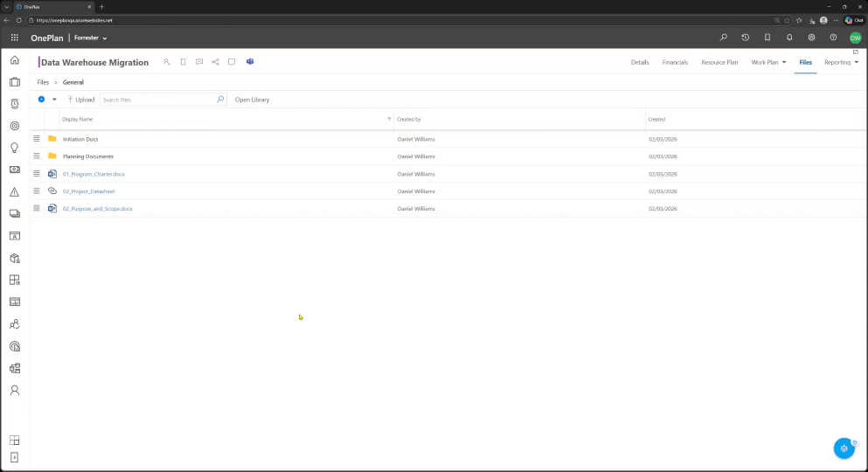Open the Microsoft Teams icon
868x472 pixels.
(x=250, y=61)
